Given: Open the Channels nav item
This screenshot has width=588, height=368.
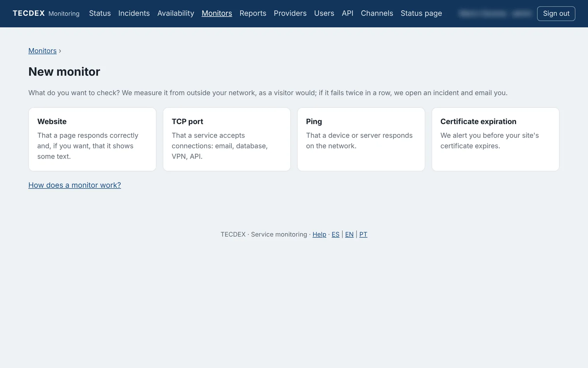Looking at the screenshot, I should (x=377, y=13).
